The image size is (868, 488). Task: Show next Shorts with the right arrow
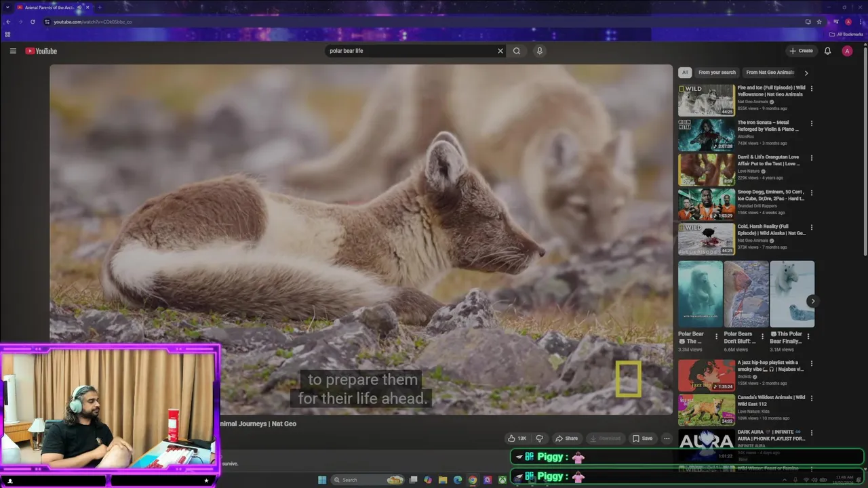coord(812,301)
